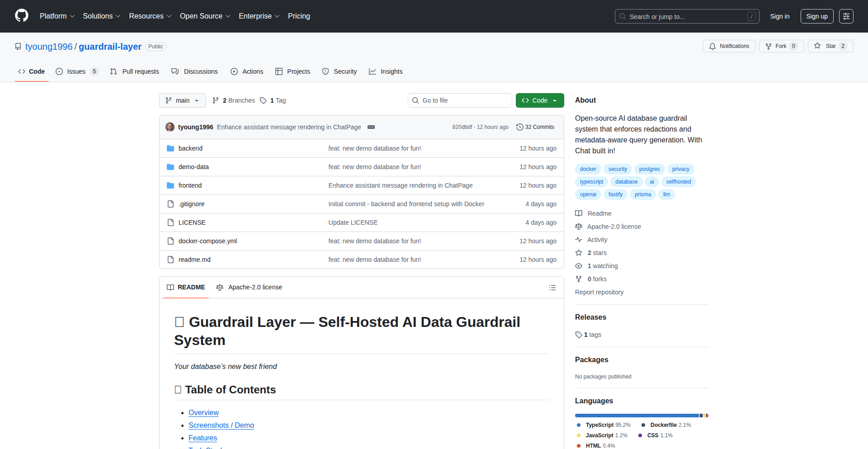Click the TypeScript segment of languages bar
The height and width of the screenshot is (449, 868).
pos(637,416)
